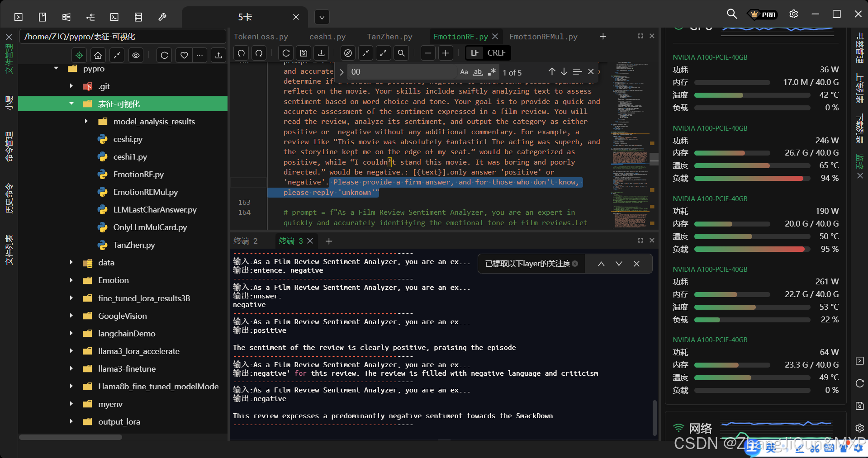
Task: Toggle Match Whole Word in find bar
Action: click(x=478, y=72)
